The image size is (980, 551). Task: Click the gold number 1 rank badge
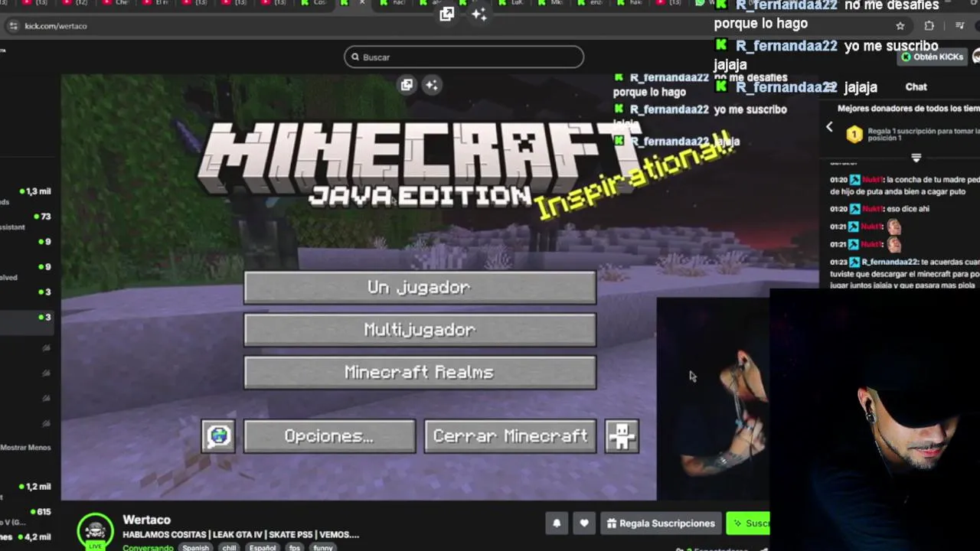click(854, 135)
